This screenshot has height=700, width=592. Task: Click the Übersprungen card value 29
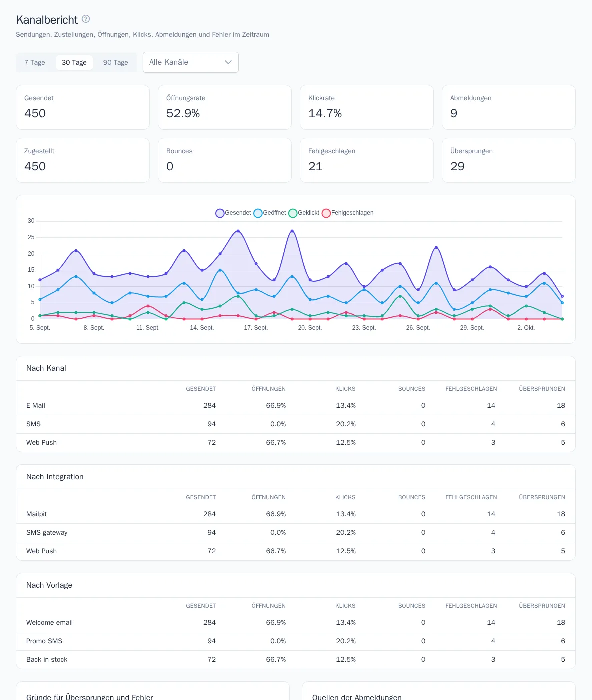457,166
